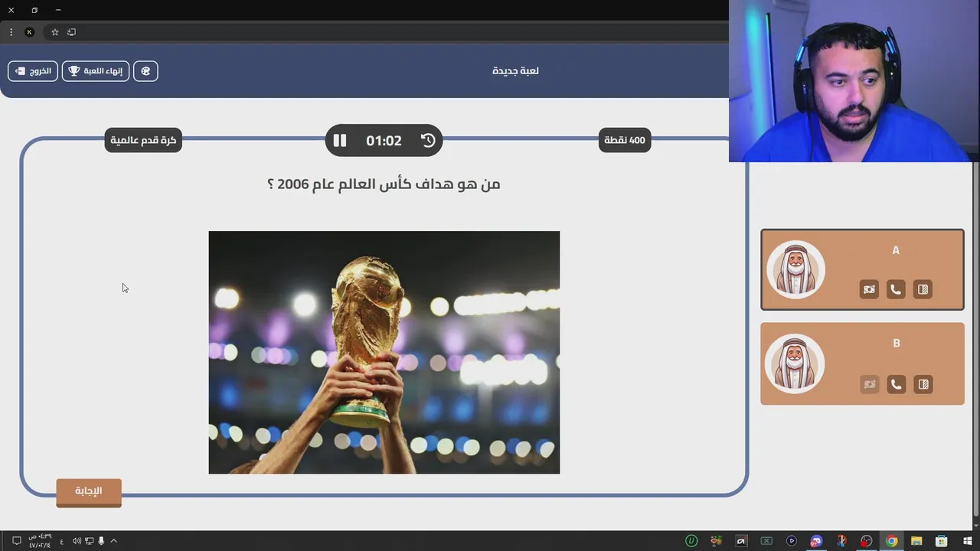Open the dark square A taskbar app
This screenshot has width=980, height=551.
(741, 541)
